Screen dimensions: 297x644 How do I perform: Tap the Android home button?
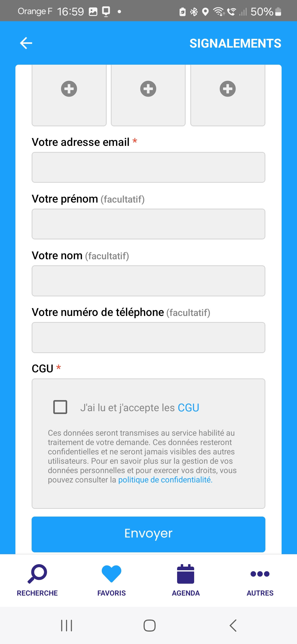pyautogui.click(x=149, y=626)
